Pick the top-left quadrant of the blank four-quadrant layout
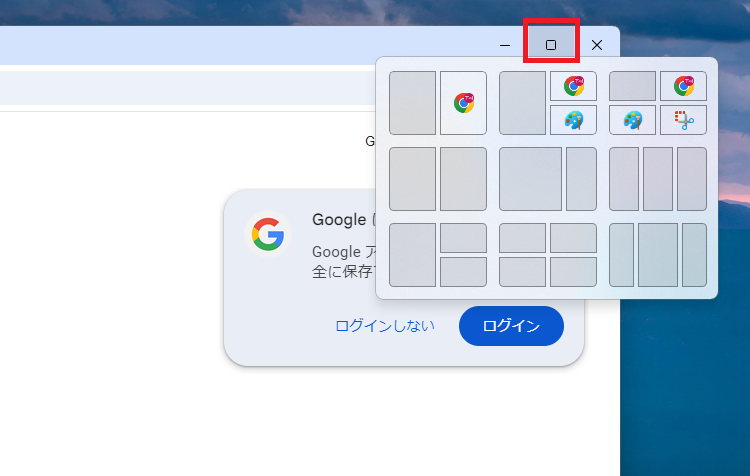 click(522, 238)
